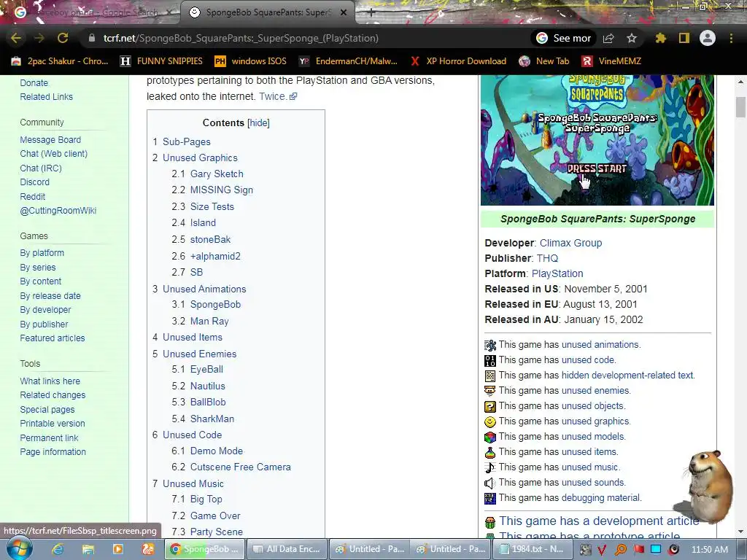Switch to 1984.txt Notepad taskbar item

(x=532, y=549)
